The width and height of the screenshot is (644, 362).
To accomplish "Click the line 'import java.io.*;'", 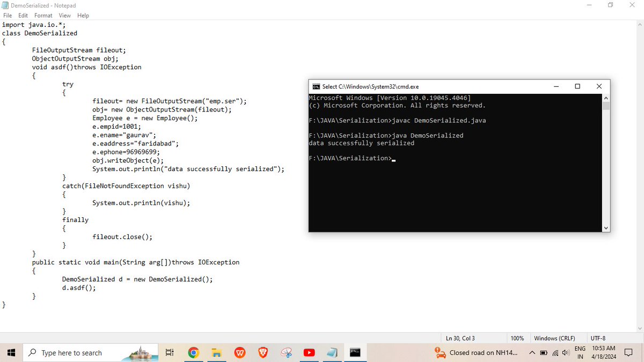I will [x=34, y=24].
